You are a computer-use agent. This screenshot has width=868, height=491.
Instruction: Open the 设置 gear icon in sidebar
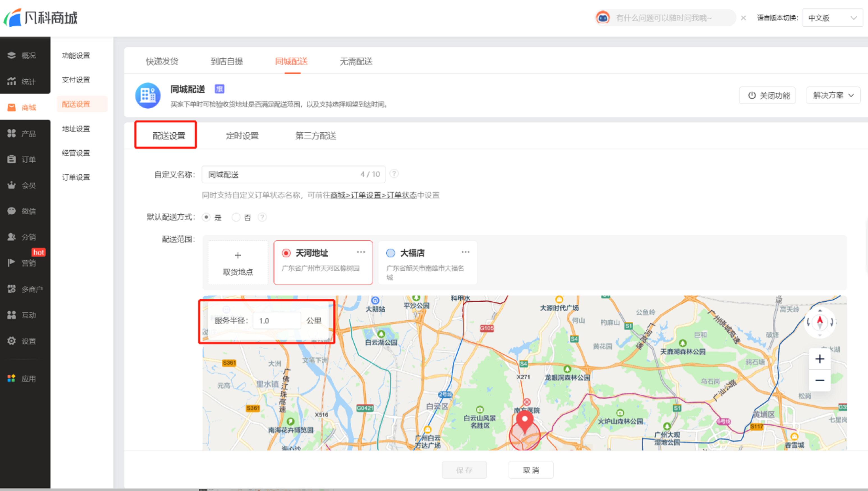[x=12, y=341]
